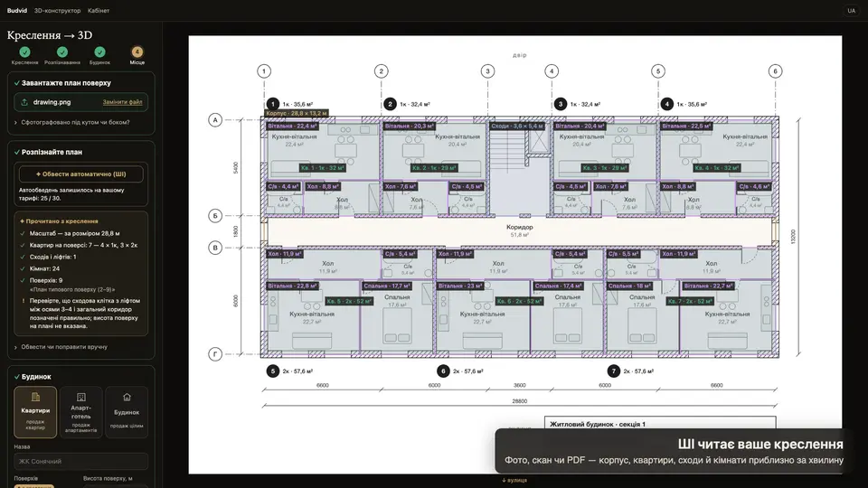
Task: Open the Будинок step circle in progress bar
Action: [99, 52]
